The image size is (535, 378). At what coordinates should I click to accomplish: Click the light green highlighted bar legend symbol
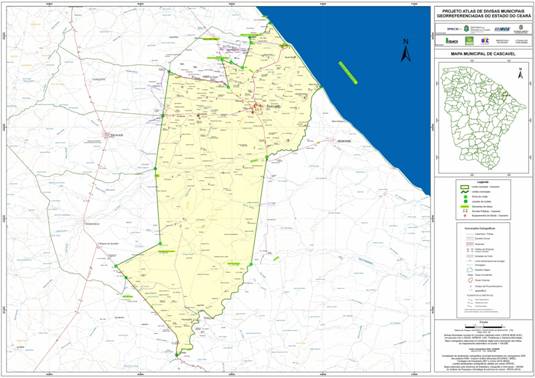(465, 207)
